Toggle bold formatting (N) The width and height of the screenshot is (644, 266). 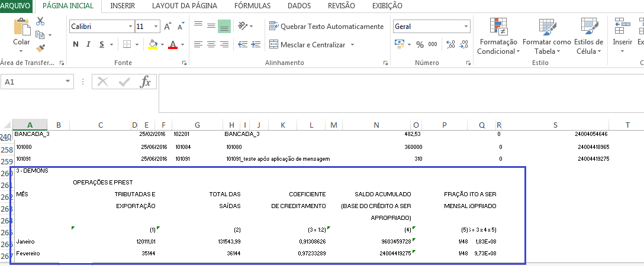(x=76, y=44)
